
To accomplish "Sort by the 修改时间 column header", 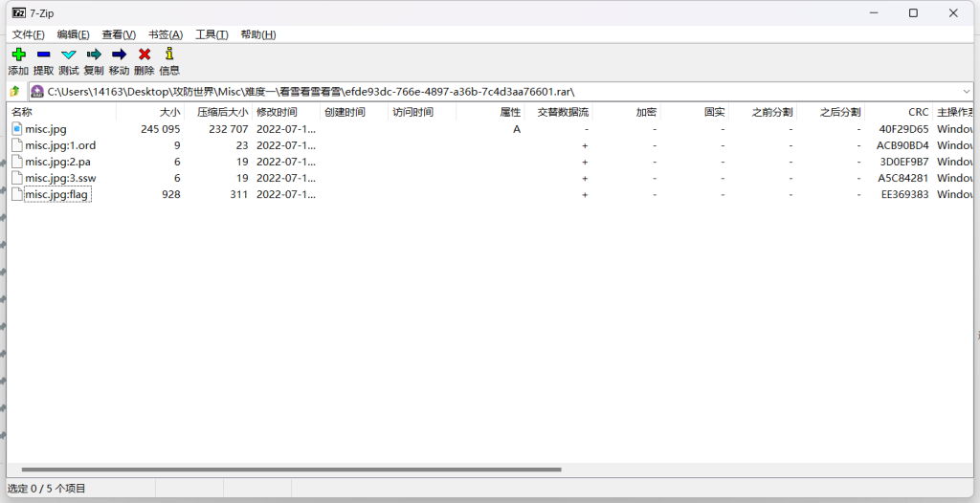I will tap(277, 112).
